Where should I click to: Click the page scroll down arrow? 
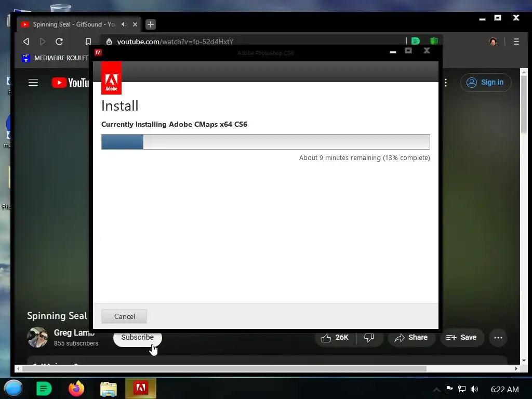click(524, 361)
